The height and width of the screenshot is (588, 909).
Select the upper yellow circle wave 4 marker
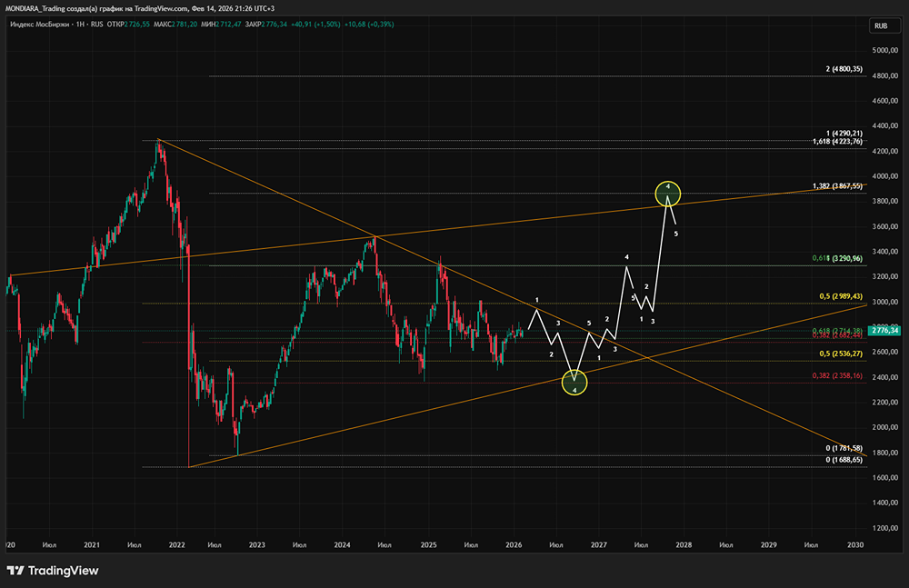[668, 194]
